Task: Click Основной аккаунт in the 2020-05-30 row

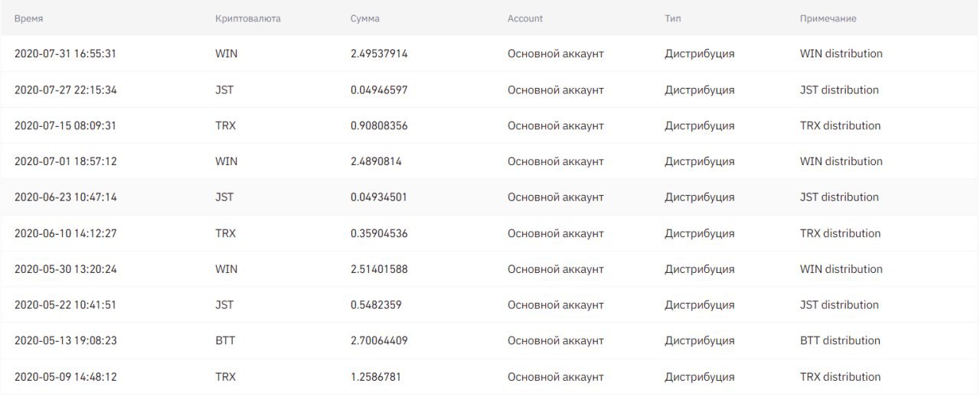Action: click(x=556, y=269)
